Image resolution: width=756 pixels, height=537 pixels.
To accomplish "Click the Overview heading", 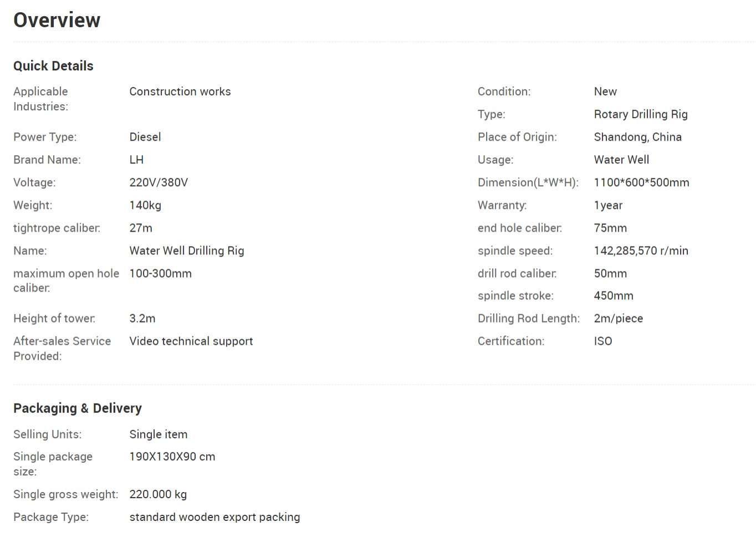I will tap(57, 20).
